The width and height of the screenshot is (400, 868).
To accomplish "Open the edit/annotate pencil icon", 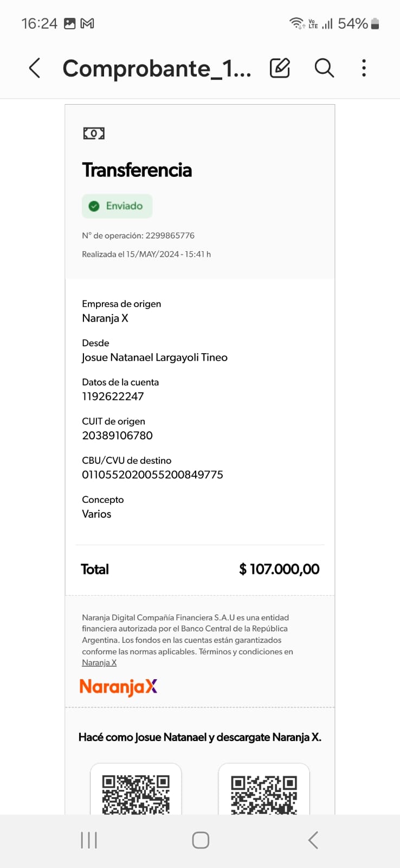I will 280,68.
